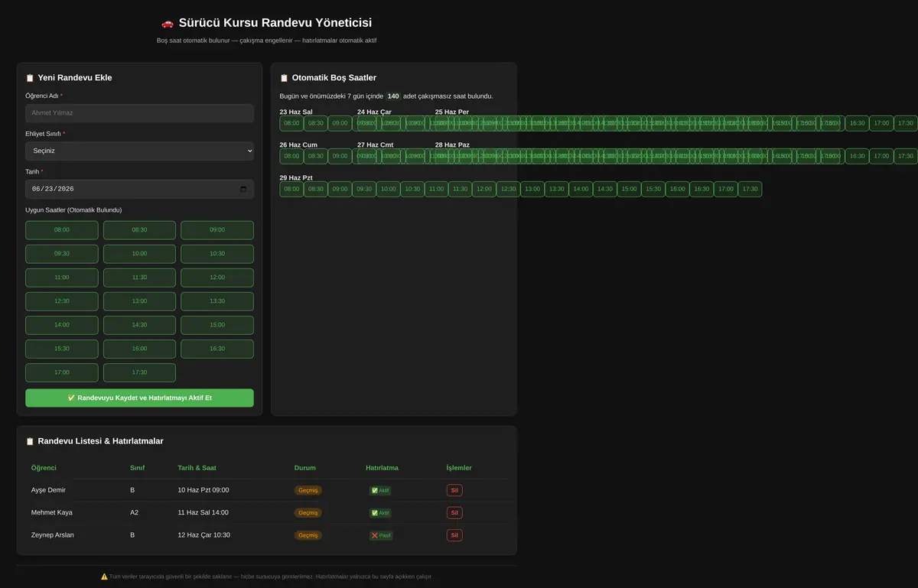
Task: Click the Öğrenci Adı name input
Action: (x=139, y=113)
